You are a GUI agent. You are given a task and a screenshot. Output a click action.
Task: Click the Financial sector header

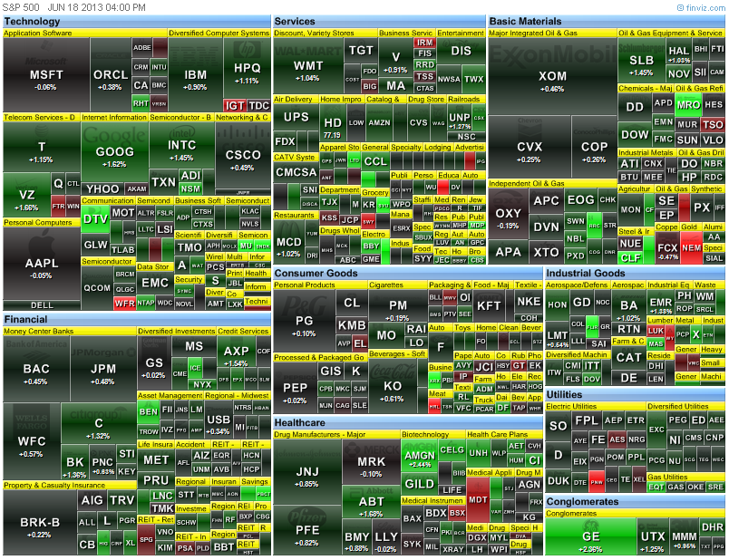(x=25, y=319)
